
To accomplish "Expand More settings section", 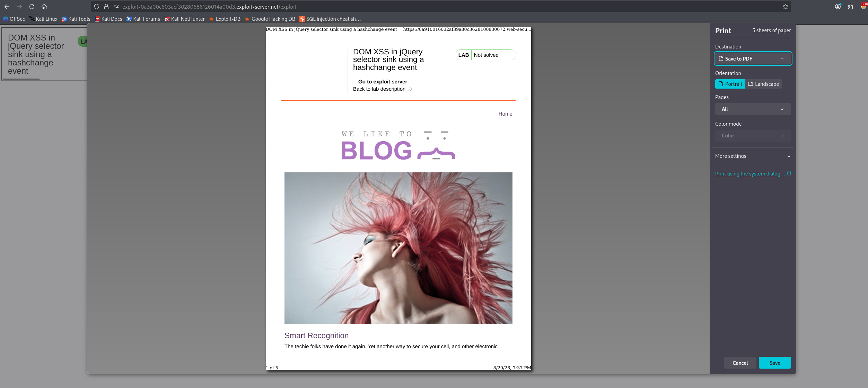I will (753, 156).
